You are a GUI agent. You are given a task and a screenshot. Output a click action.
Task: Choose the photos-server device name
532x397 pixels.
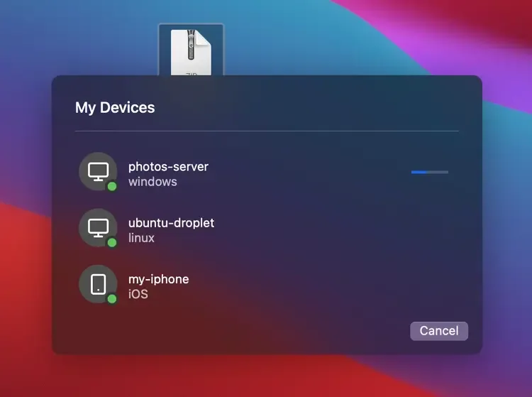pos(168,167)
